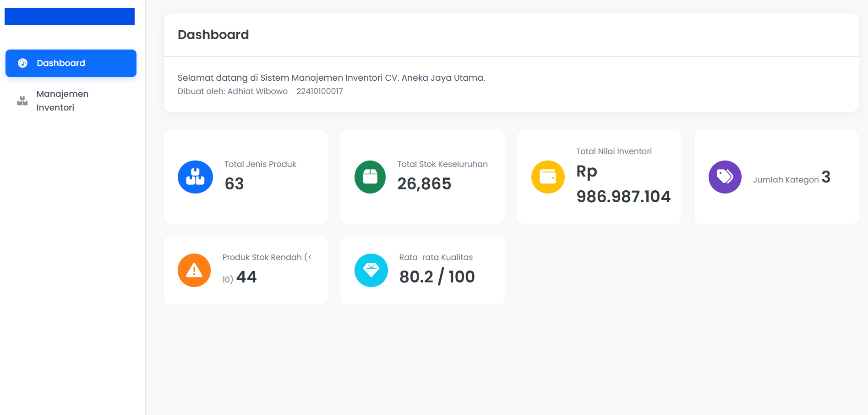Click the blue CV Aneka Jaya Utama logo
Screen dimensions: 868x415
(70, 16)
